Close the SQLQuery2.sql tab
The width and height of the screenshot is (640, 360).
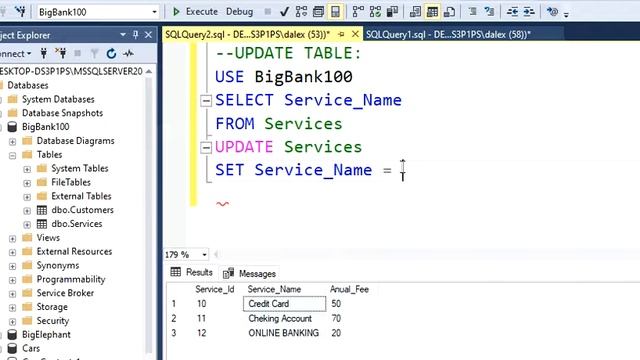(x=355, y=34)
